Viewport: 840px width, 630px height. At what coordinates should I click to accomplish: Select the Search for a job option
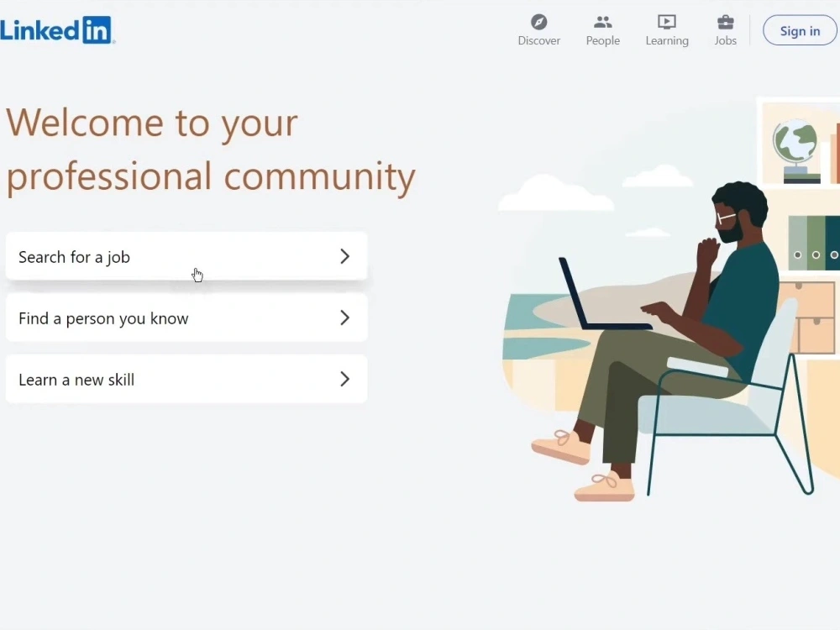(x=186, y=256)
